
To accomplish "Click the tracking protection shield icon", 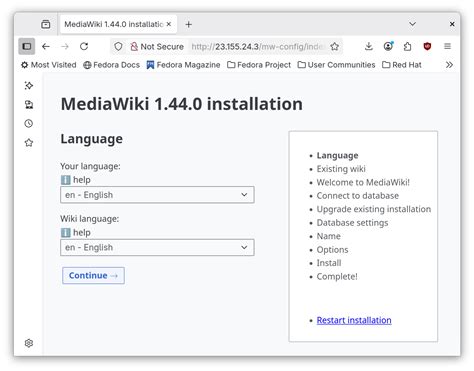I will (x=118, y=46).
